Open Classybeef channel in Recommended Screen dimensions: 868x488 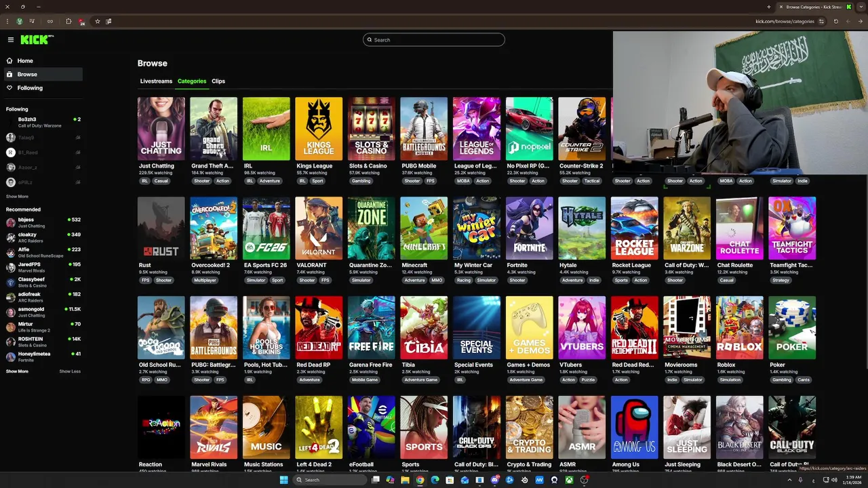pyautogui.click(x=43, y=283)
